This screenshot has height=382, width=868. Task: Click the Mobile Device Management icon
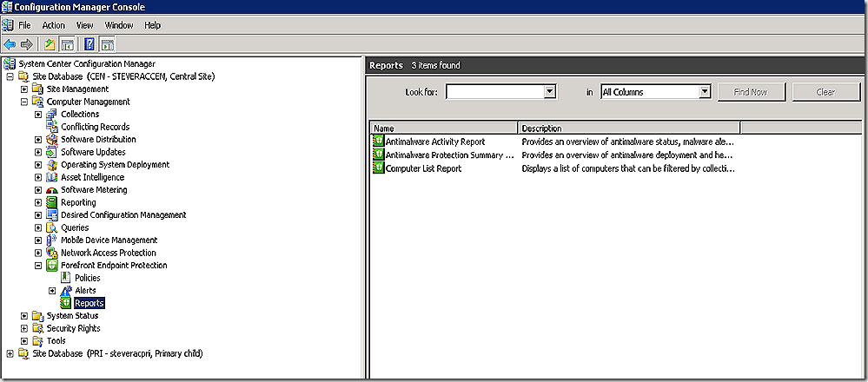click(52, 240)
